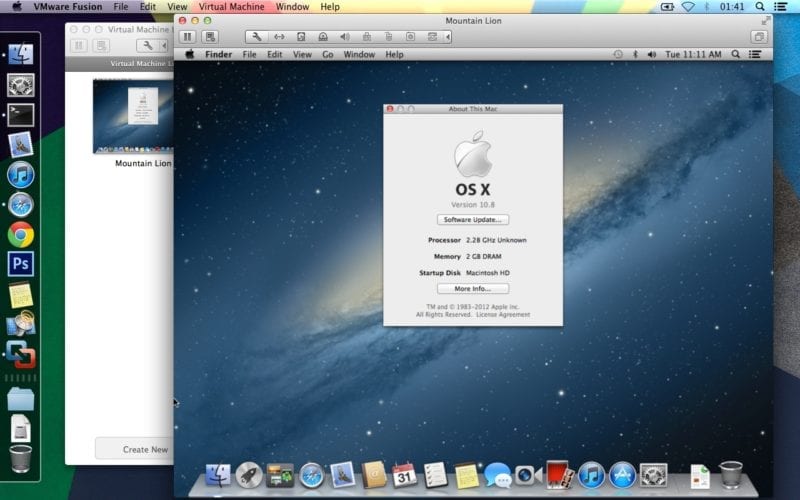Enter full screen using the top-right arrows
The image size is (800, 500).
pos(766,20)
